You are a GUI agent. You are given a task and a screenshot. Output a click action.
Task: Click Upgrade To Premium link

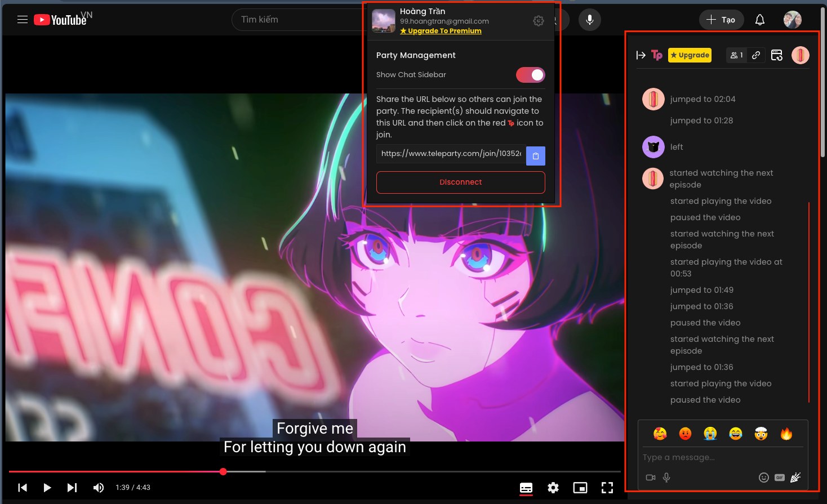[441, 31]
